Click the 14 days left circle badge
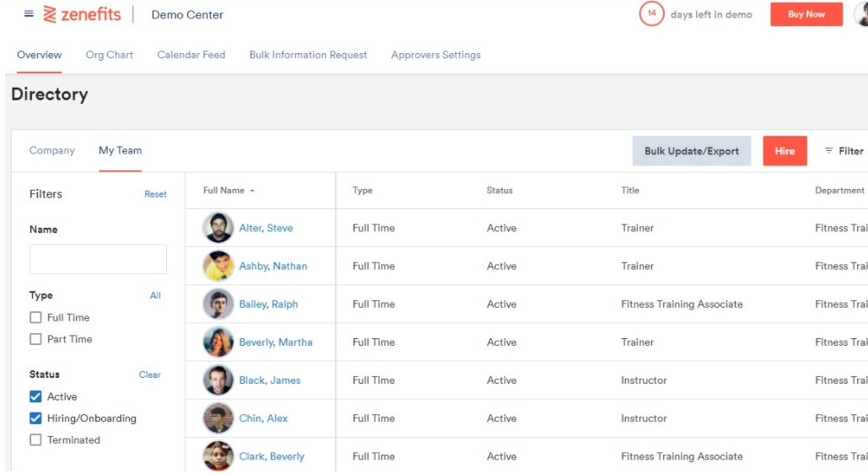 tap(651, 13)
